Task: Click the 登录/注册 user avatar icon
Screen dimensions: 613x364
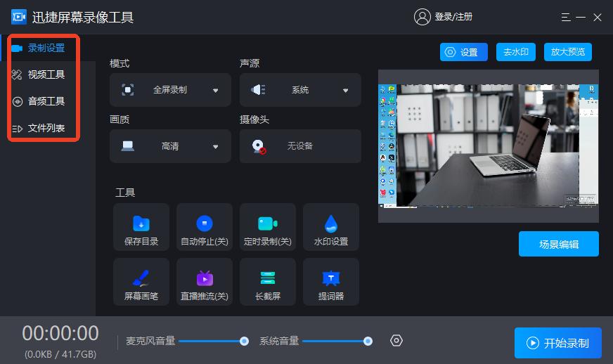Action: tap(422, 17)
